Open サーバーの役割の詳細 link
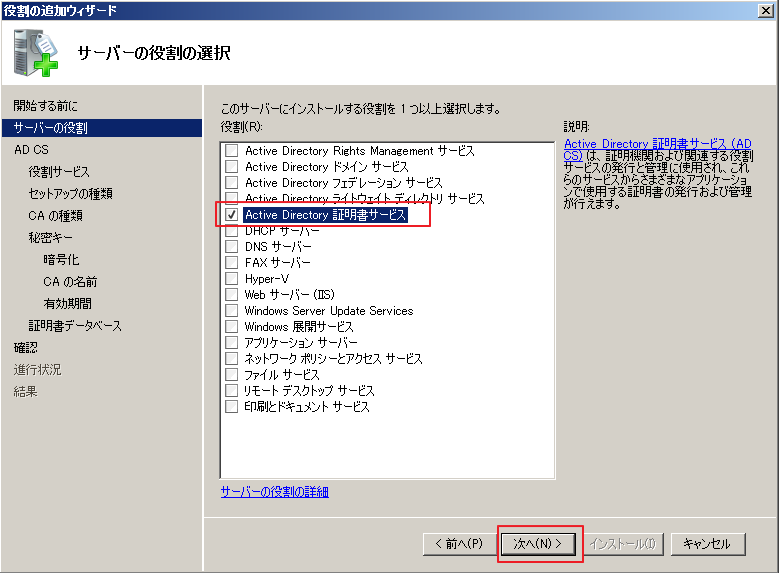This screenshot has height=573, width=779. pyautogui.click(x=275, y=492)
